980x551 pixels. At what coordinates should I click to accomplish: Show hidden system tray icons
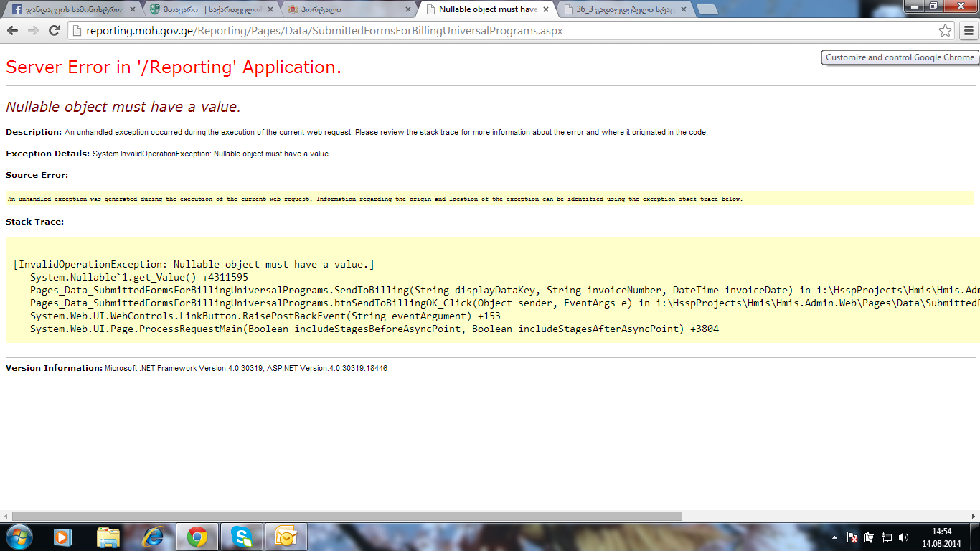[x=834, y=537]
